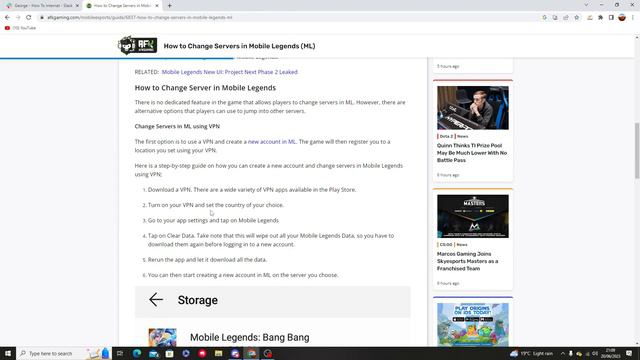Close the Slack tab
This screenshot has width=640, height=360.
77,6
